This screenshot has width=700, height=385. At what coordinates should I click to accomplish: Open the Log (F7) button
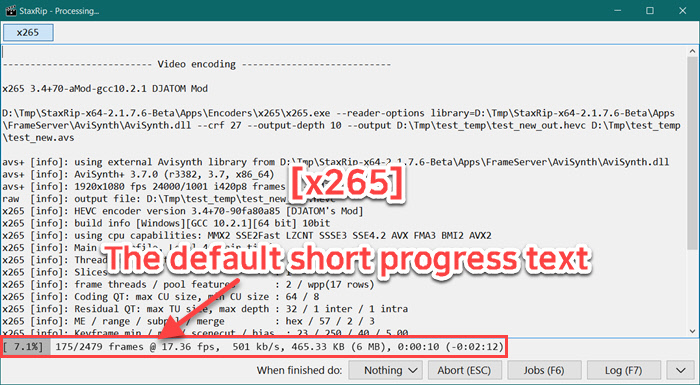(623, 370)
